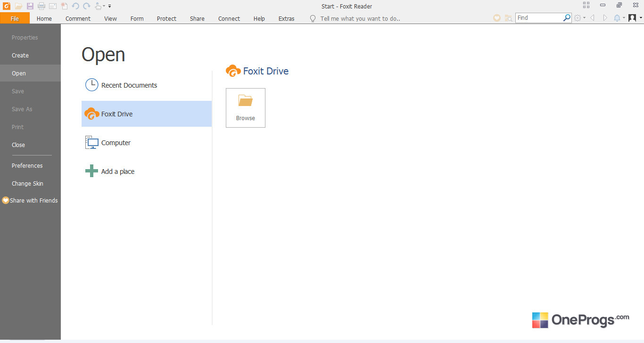Select Save As in the File sidebar
Screen dimensions: 644x343
pyautogui.click(x=30, y=109)
